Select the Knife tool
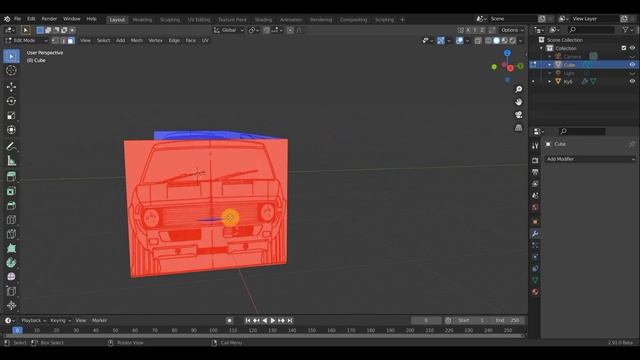640x360 pixels. (x=11, y=234)
